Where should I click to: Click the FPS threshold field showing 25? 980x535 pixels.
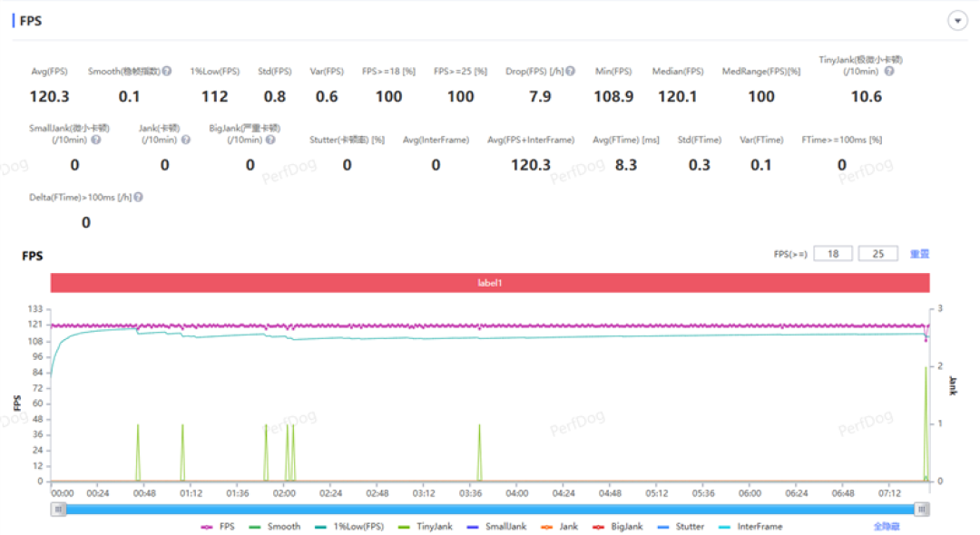(x=877, y=254)
